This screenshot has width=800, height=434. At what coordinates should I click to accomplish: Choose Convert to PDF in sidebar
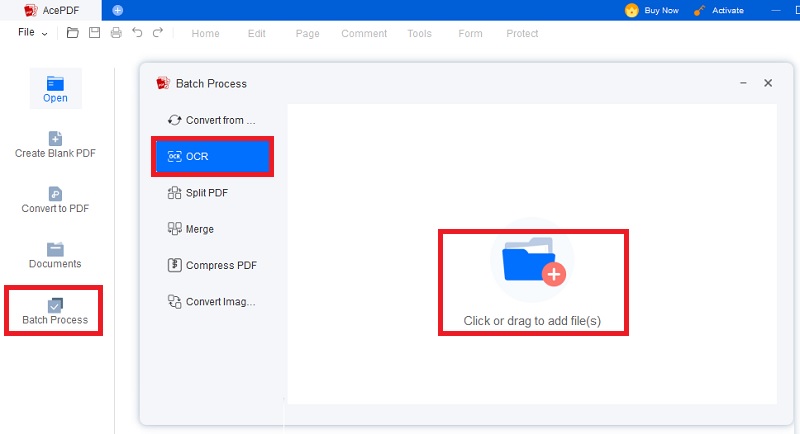pyautogui.click(x=55, y=200)
